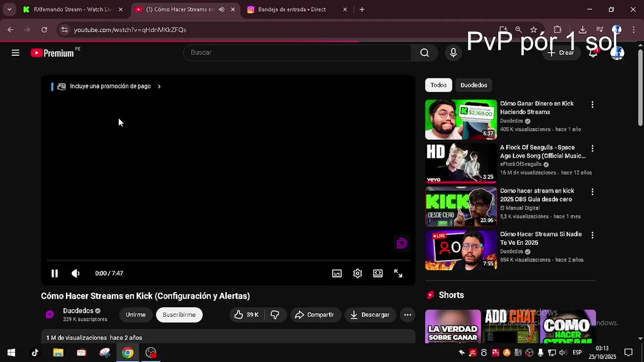Mute the video volume
Screen dimensions: 644x362
click(x=75, y=274)
